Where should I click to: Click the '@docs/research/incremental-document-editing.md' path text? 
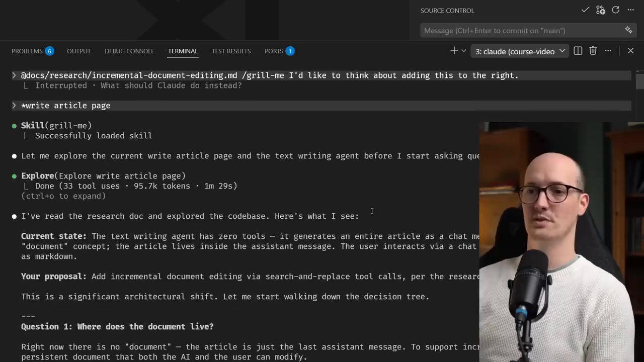129,75
